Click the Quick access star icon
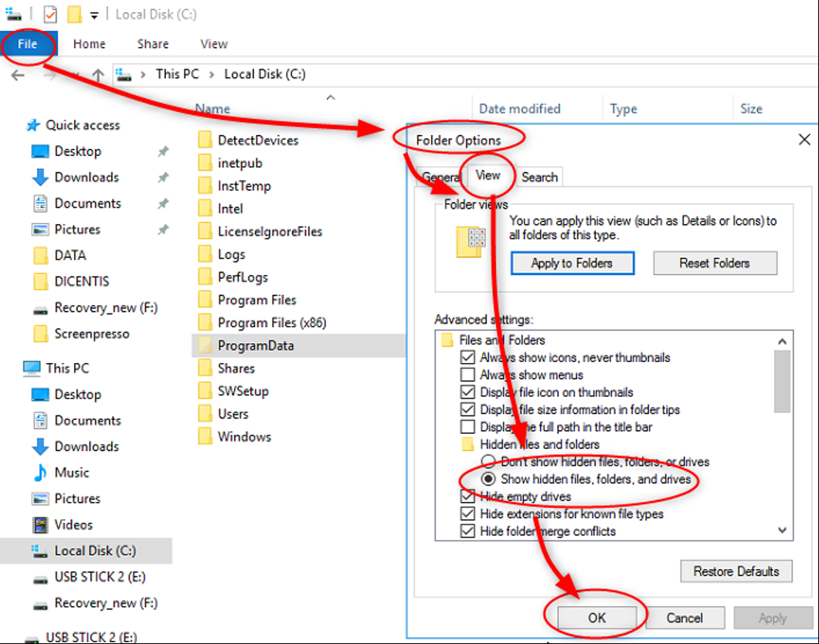Image resolution: width=819 pixels, height=644 pixels. point(33,125)
